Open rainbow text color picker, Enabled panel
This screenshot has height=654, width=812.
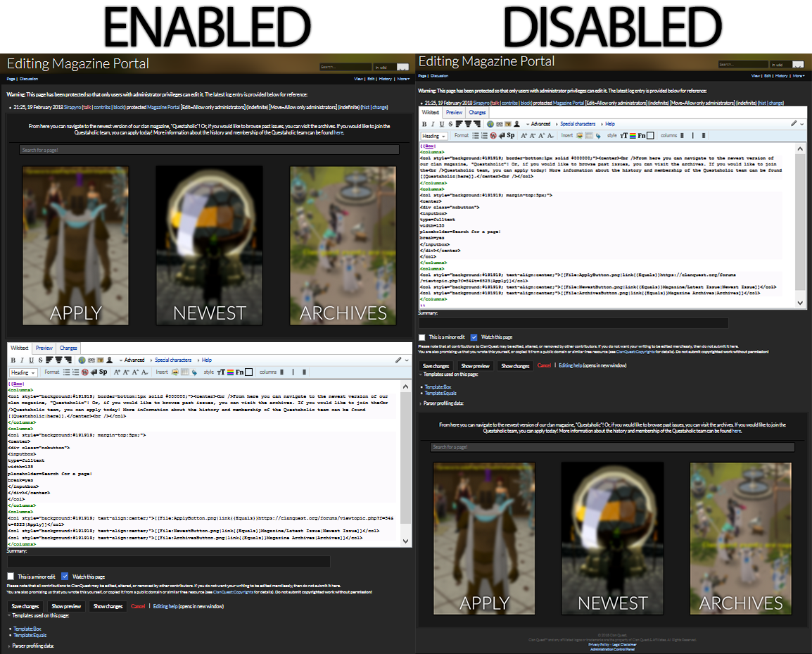click(x=231, y=372)
